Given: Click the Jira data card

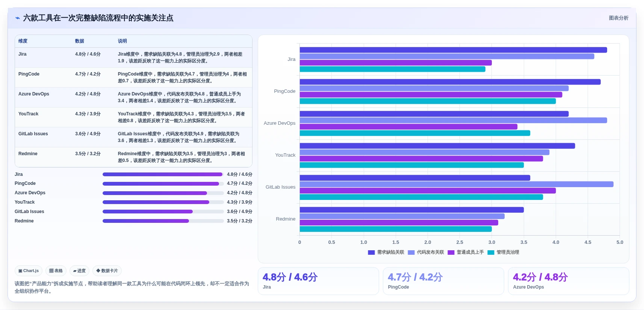Looking at the screenshot, I should (x=318, y=281).
